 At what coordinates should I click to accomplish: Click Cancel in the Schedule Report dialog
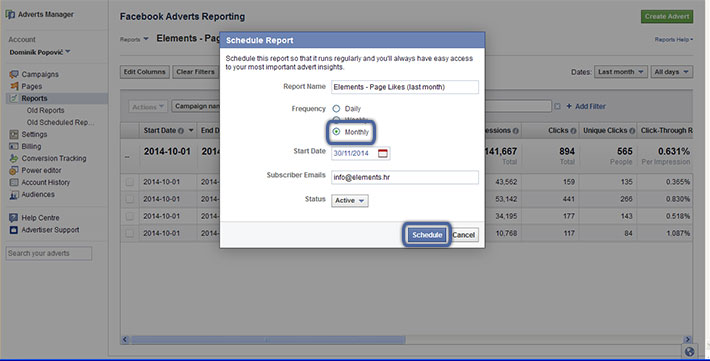464,235
